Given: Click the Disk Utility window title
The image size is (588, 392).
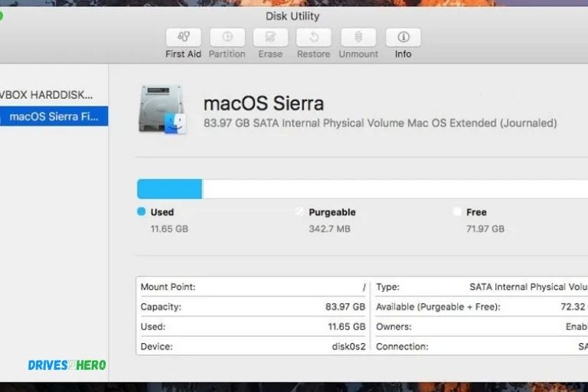Looking at the screenshot, I should click(292, 16).
